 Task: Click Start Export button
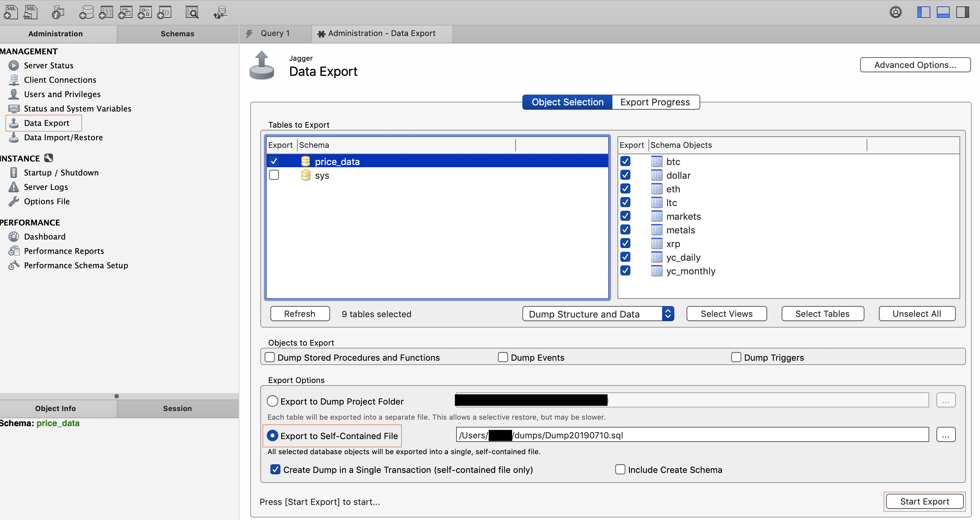tap(923, 501)
